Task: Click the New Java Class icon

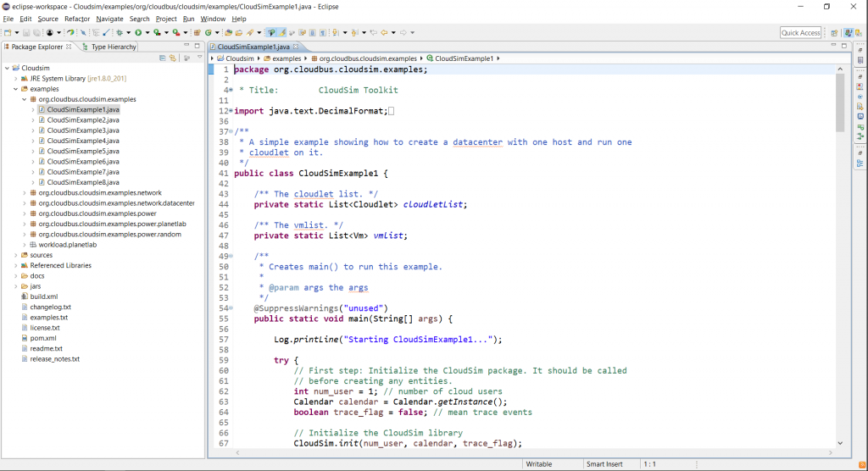Action: [x=209, y=33]
